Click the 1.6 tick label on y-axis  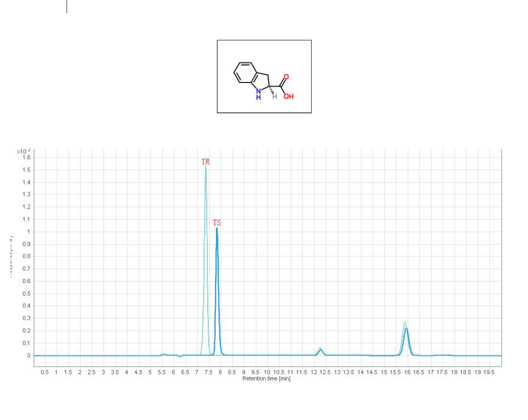tap(26, 157)
